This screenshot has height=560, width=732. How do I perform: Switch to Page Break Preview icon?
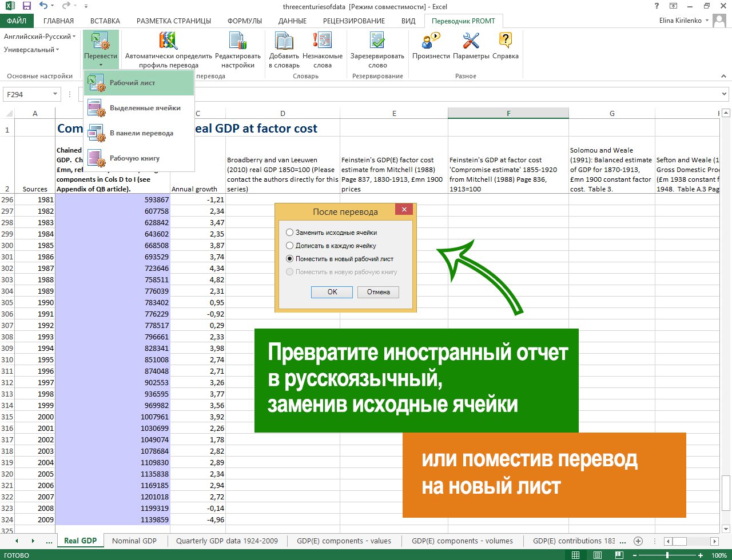tap(619, 555)
